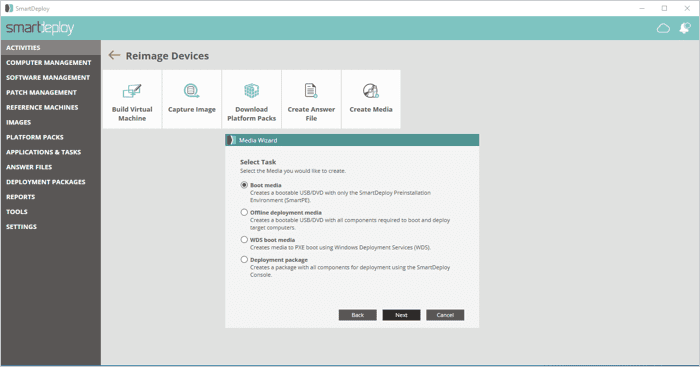Image resolution: width=700 pixels, height=367 pixels.
Task: Click the Create Media disc icon
Action: tap(371, 91)
